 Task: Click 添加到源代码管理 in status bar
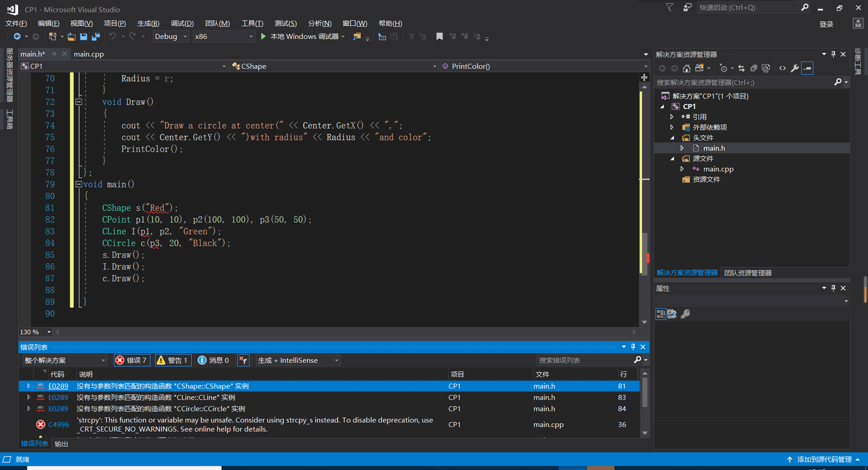[823, 459]
